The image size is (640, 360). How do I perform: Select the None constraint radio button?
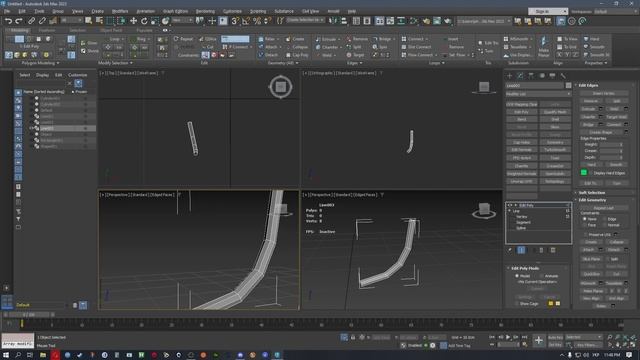tap(585, 219)
